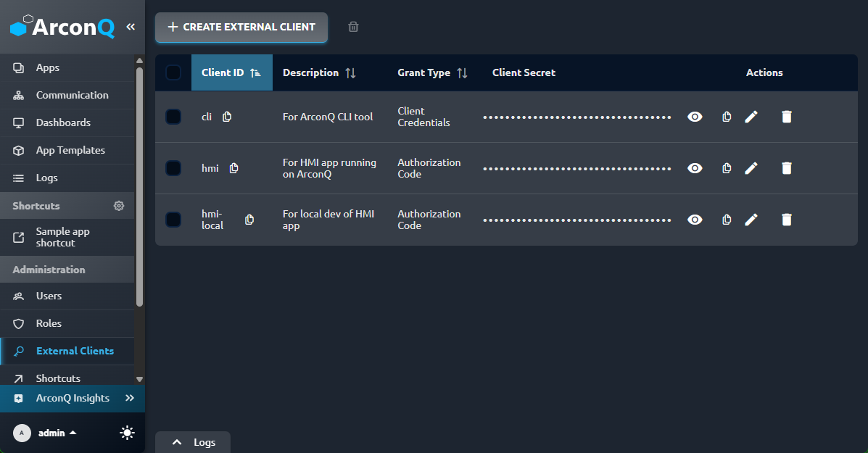Check the box for the hmi-local row

pyautogui.click(x=173, y=220)
